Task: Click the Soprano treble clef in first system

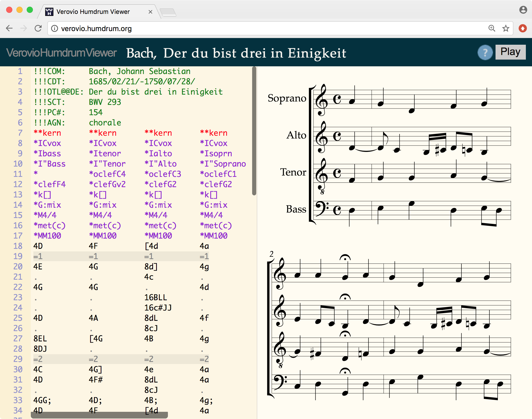Action: (x=321, y=100)
